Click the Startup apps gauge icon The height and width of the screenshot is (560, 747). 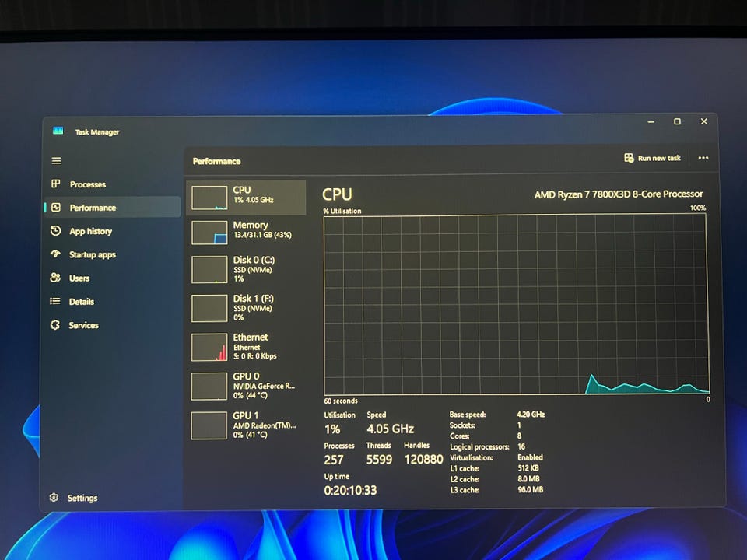click(56, 254)
